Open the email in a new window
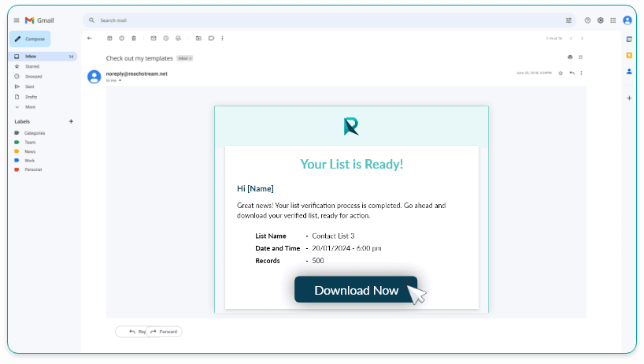This screenshot has width=644, height=364. [x=580, y=57]
